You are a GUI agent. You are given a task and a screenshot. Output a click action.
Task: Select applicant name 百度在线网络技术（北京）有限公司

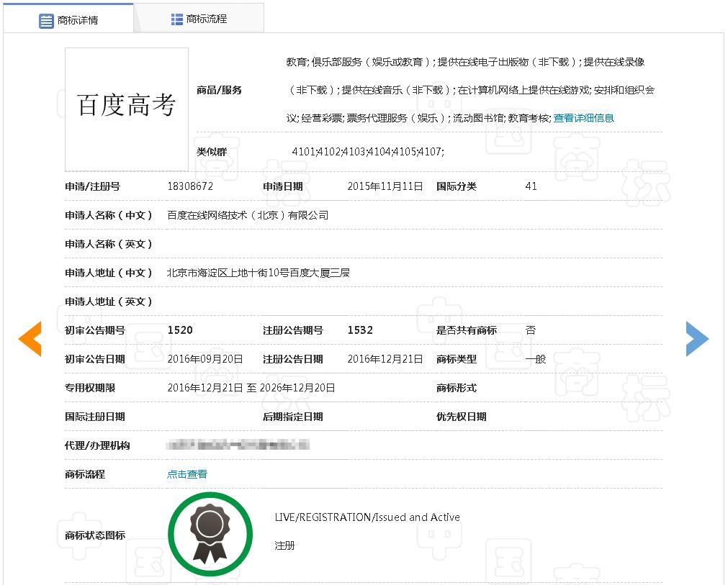tap(248, 215)
